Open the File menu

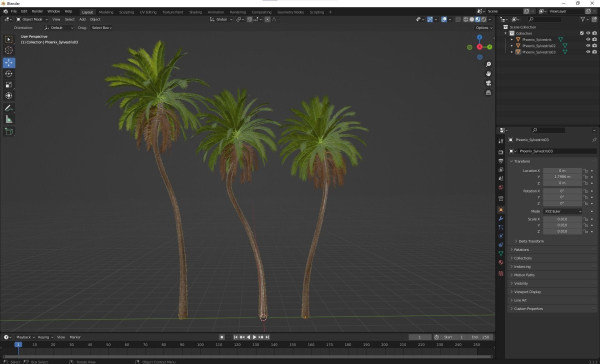click(13, 11)
